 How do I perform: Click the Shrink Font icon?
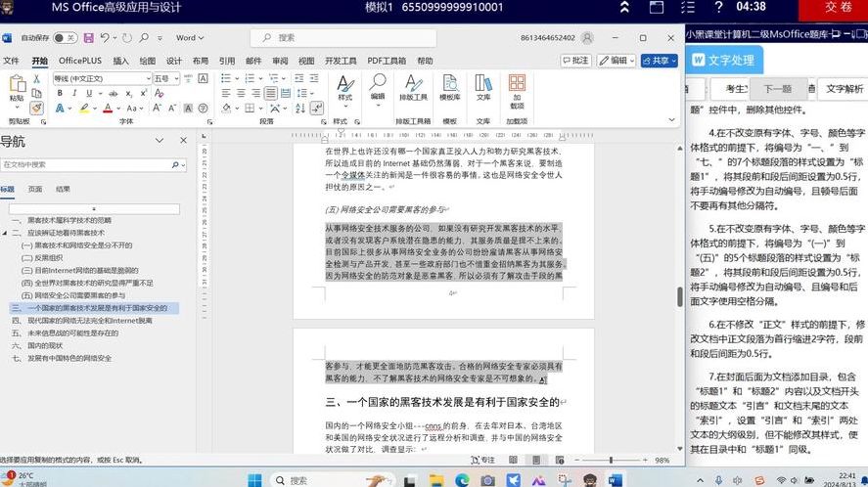click(x=172, y=108)
